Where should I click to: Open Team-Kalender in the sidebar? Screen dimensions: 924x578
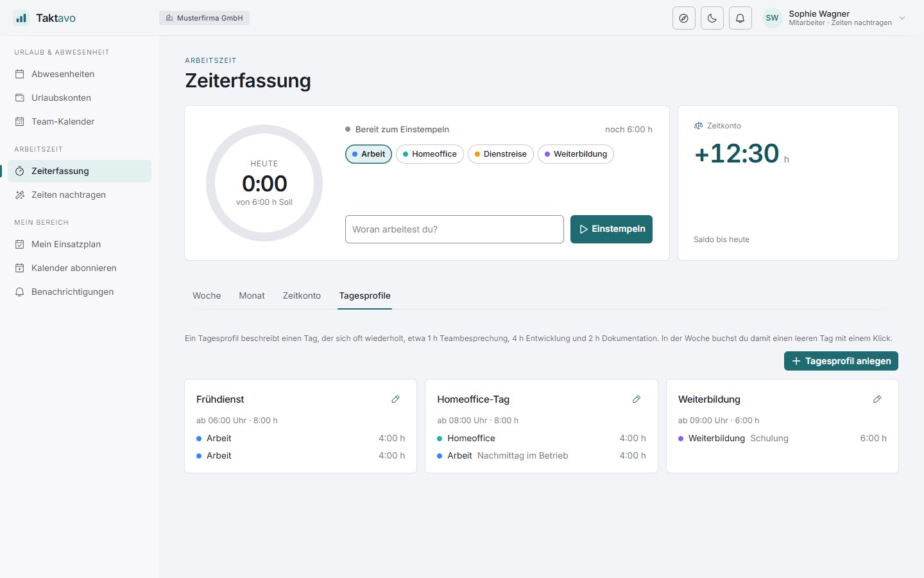(80, 121)
